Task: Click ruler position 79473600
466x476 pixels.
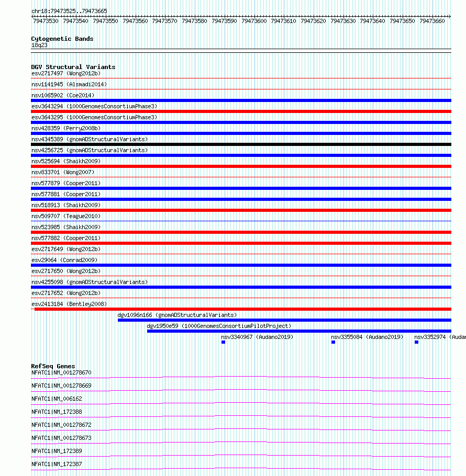Action: [x=254, y=21]
